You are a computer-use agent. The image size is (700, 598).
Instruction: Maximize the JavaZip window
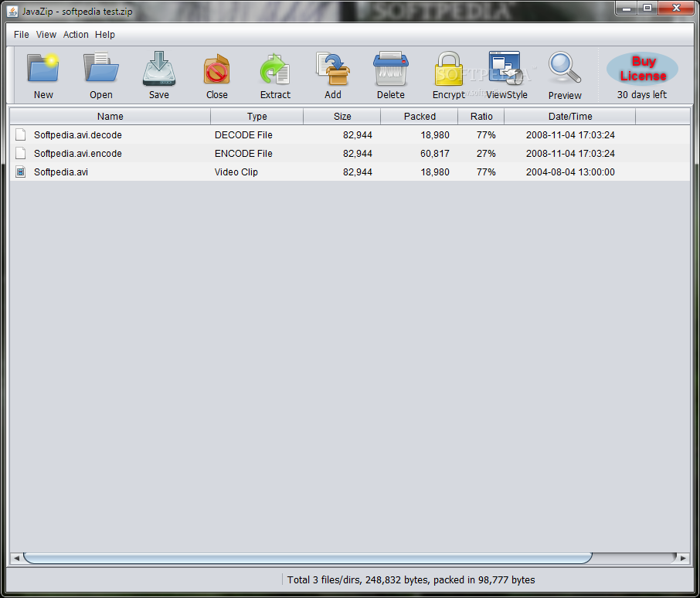pyautogui.click(x=647, y=8)
